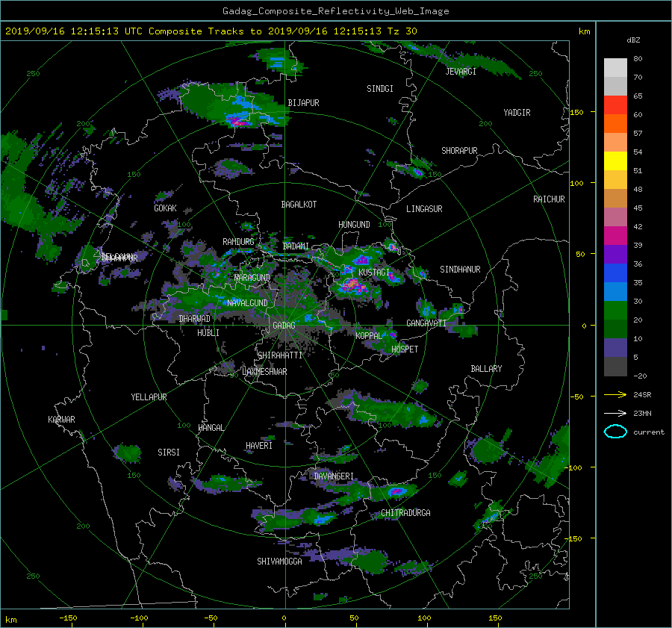This screenshot has height=628, width=672.
Task: Click the white 23MN arrow legend icon
Action: pos(615,413)
